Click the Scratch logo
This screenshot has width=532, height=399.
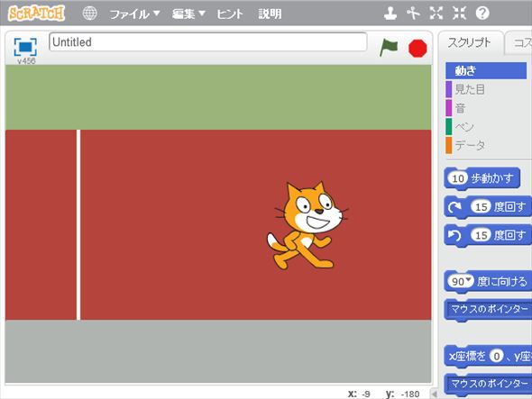coord(36,14)
